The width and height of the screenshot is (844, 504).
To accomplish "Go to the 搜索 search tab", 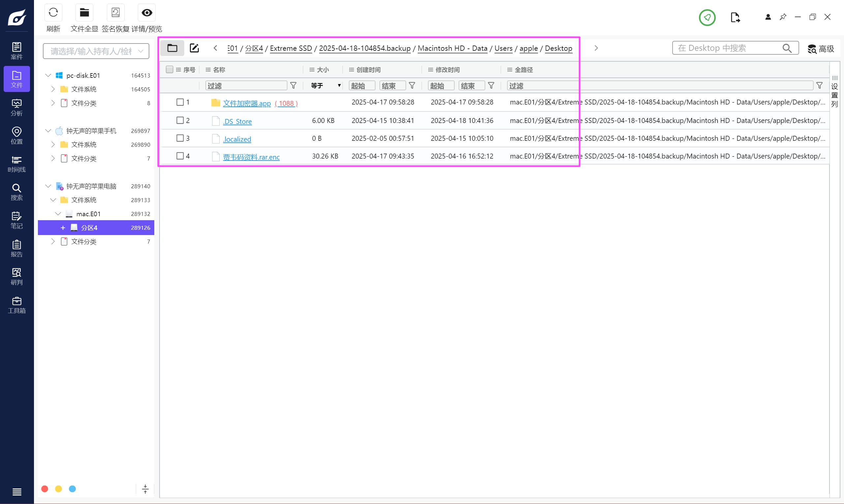I will pyautogui.click(x=16, y=192).
